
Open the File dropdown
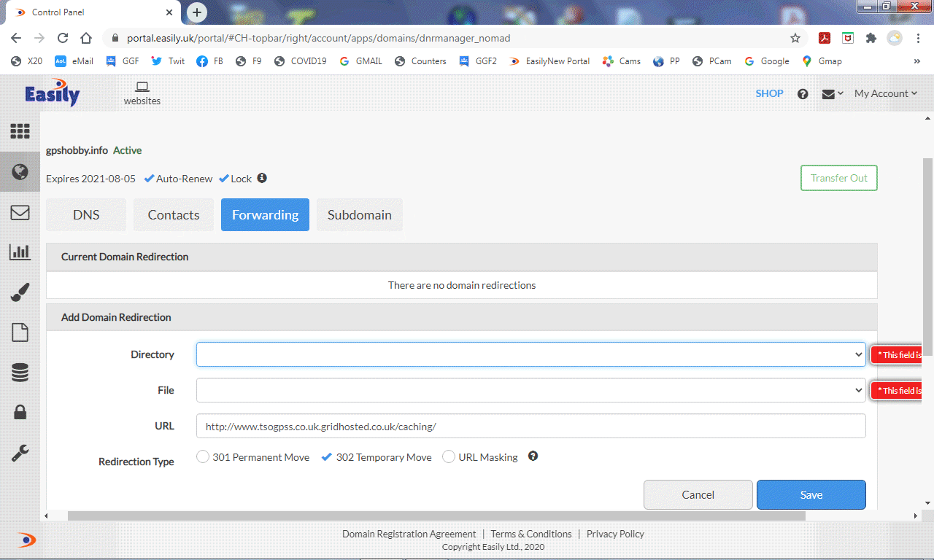tap(531, 390)
